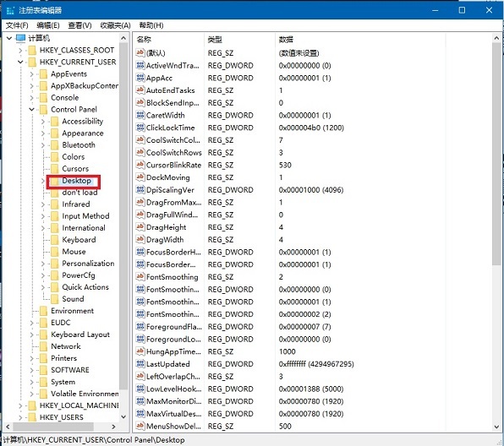Click the CoolSwitchRows value icon
This screenshot has width=504, height=446.
click(140, 153)
